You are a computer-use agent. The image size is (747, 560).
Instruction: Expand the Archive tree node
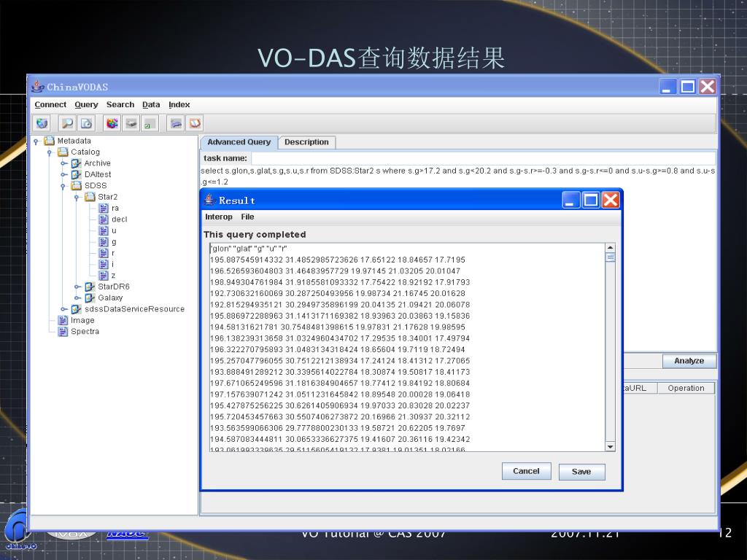tap(63, 163)
